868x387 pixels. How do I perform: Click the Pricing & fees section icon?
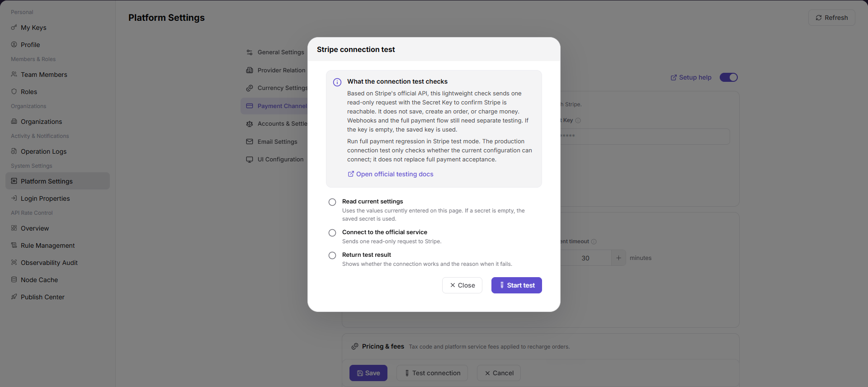pos(355,346)
